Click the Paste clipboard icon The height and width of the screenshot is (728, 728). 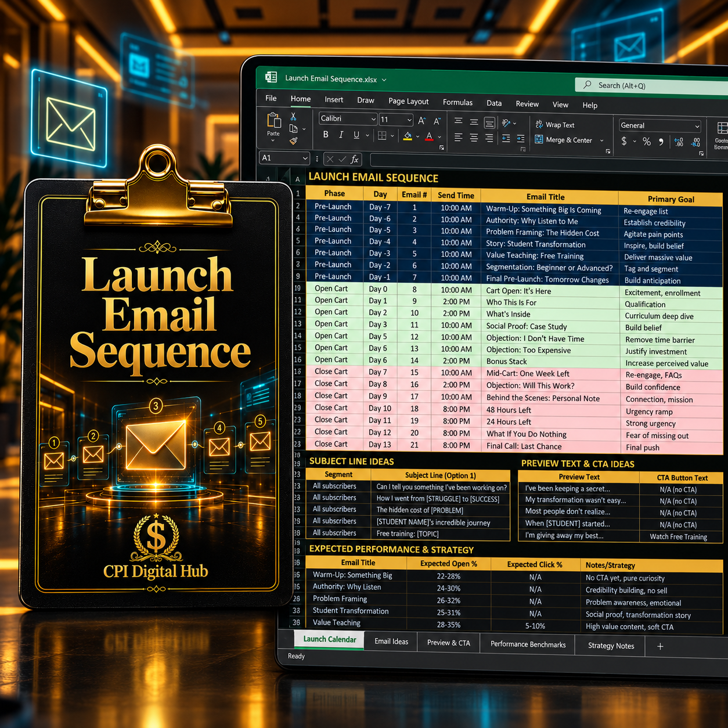coord(273,120)
